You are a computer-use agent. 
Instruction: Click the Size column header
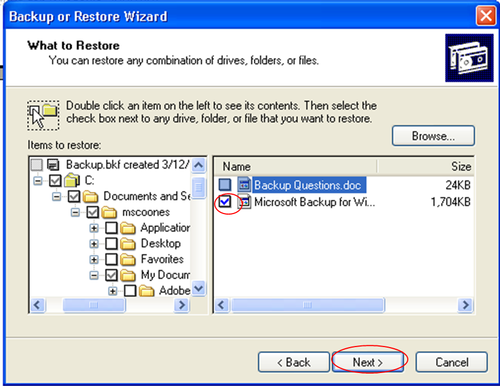[x=425, y=166]
